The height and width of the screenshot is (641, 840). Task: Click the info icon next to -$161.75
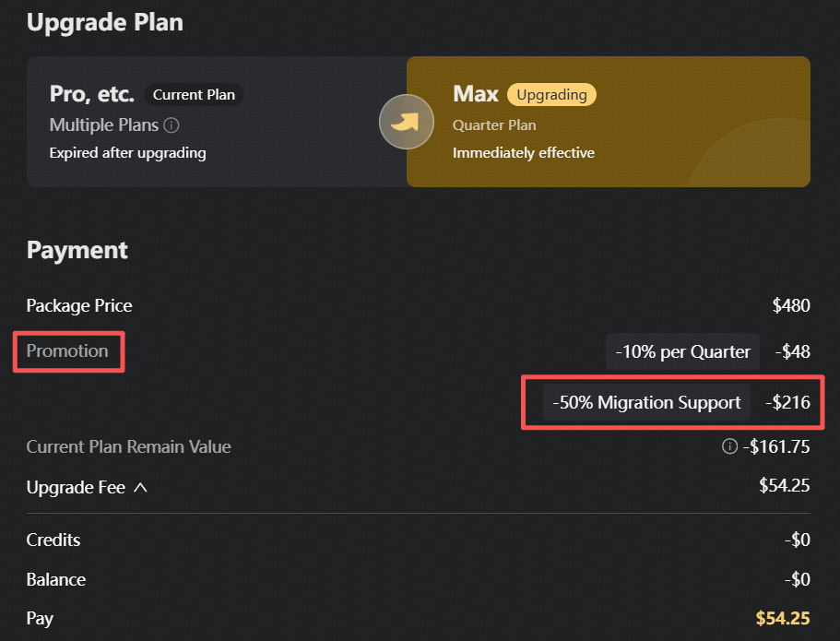[x=729, y=445]
